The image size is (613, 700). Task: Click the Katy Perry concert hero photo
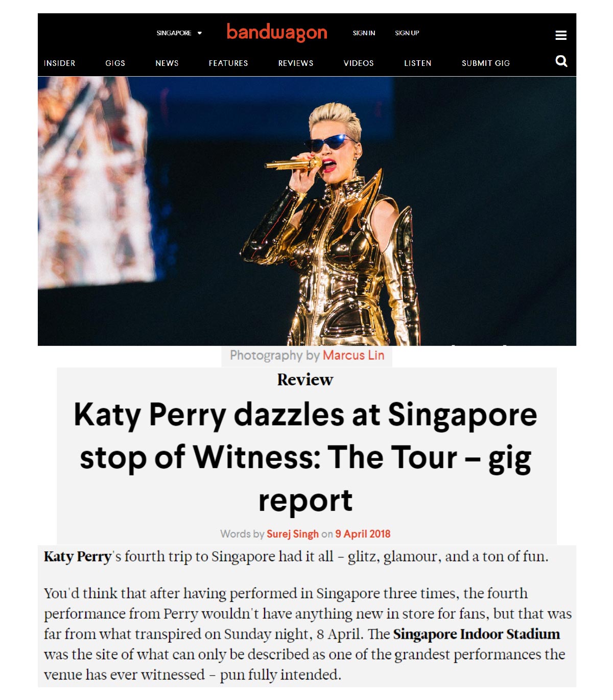tap(307, 211)
